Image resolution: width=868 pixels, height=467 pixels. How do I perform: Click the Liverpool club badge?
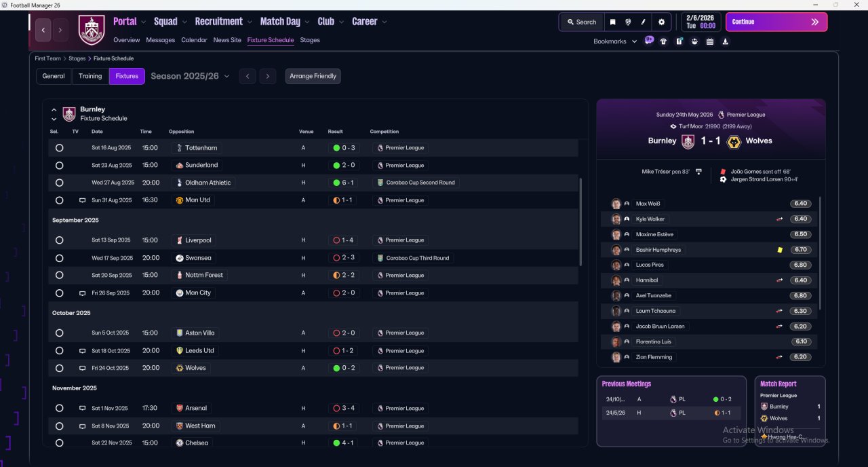point(179,240)
